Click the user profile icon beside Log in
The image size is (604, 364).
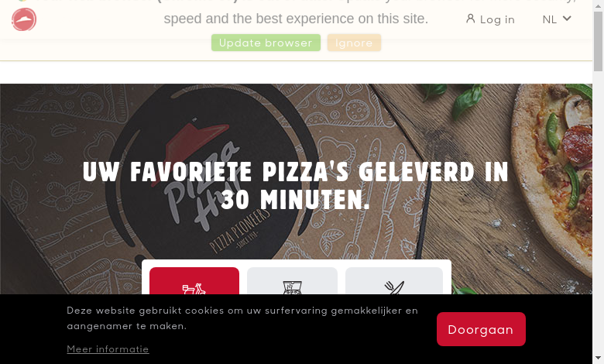tap(470, 19)
